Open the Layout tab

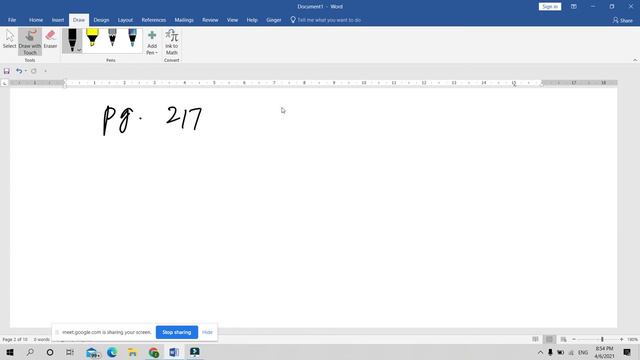pos(125,20)
